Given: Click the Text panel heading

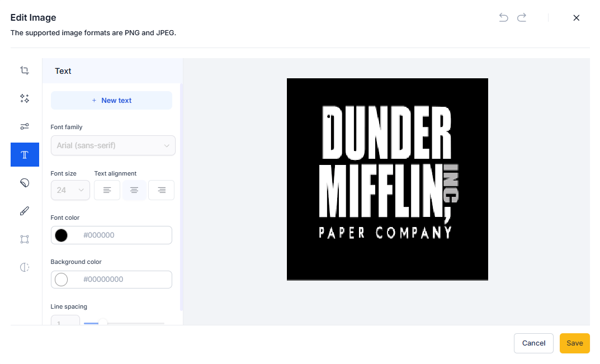Looking at the screenshot, I should (x=63, y=71).
